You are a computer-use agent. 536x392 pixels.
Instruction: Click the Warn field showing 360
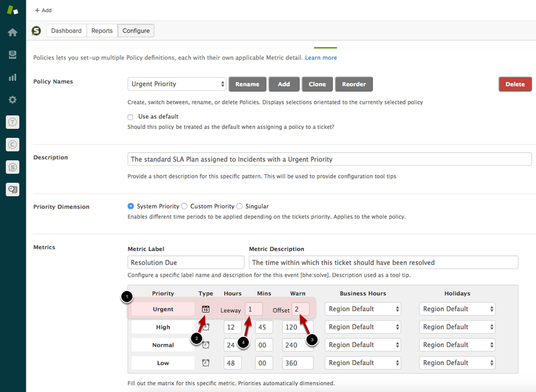297,363
